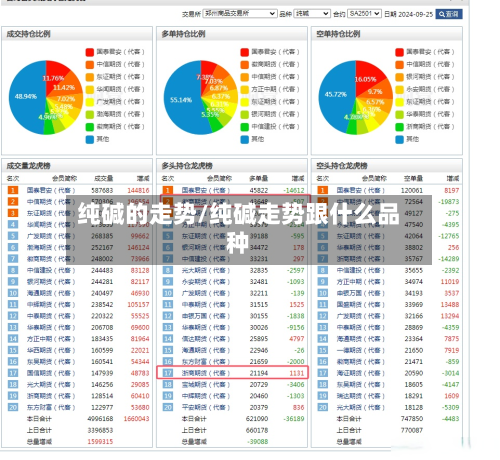
Task: Click previous-day total 3396853
Action: click(x=100, y=430)
